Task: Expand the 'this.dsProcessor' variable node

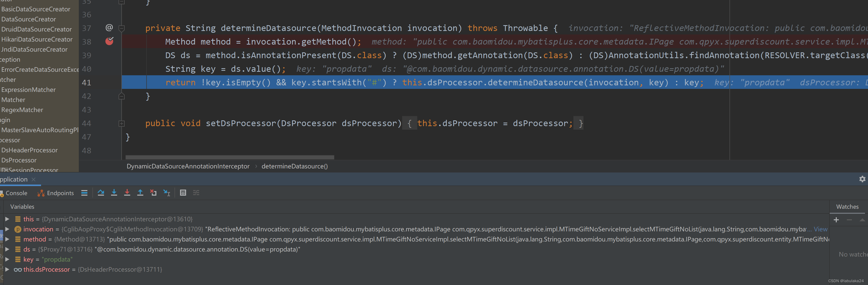Action: coord(7,269)
